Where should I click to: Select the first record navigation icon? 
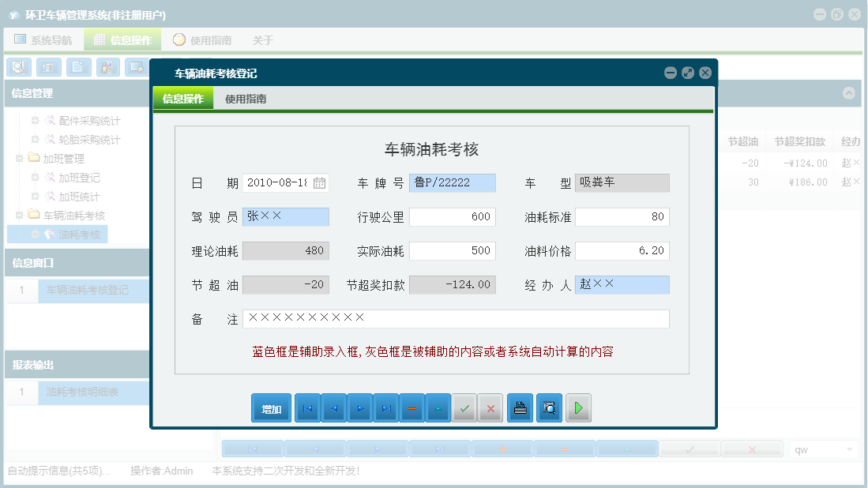coord(307,408)
